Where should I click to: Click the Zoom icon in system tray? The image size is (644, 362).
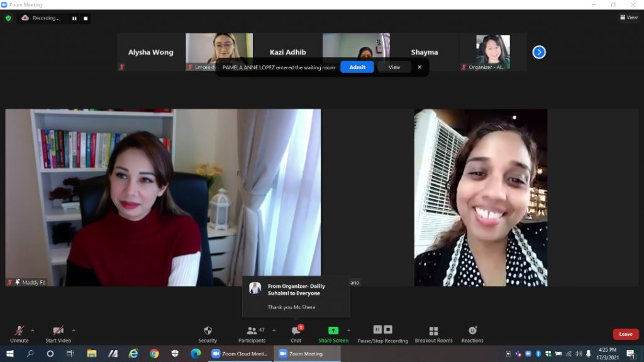pos(528,353)
